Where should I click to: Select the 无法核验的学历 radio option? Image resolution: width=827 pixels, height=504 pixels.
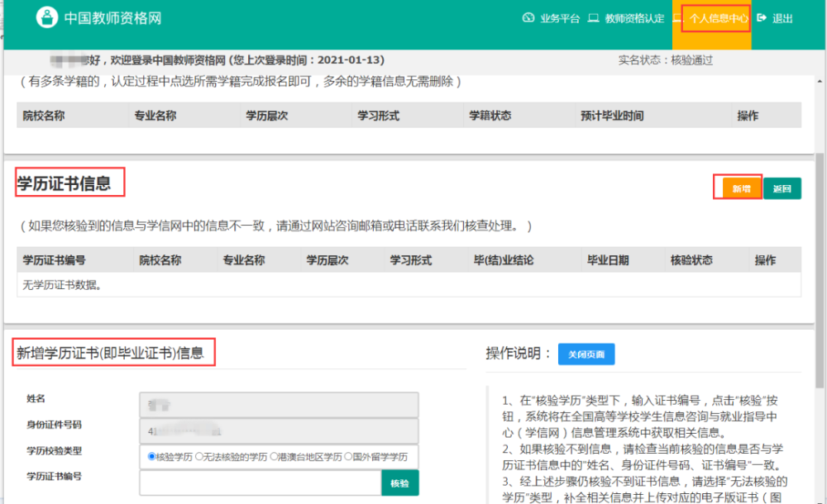tap(198, 457)
